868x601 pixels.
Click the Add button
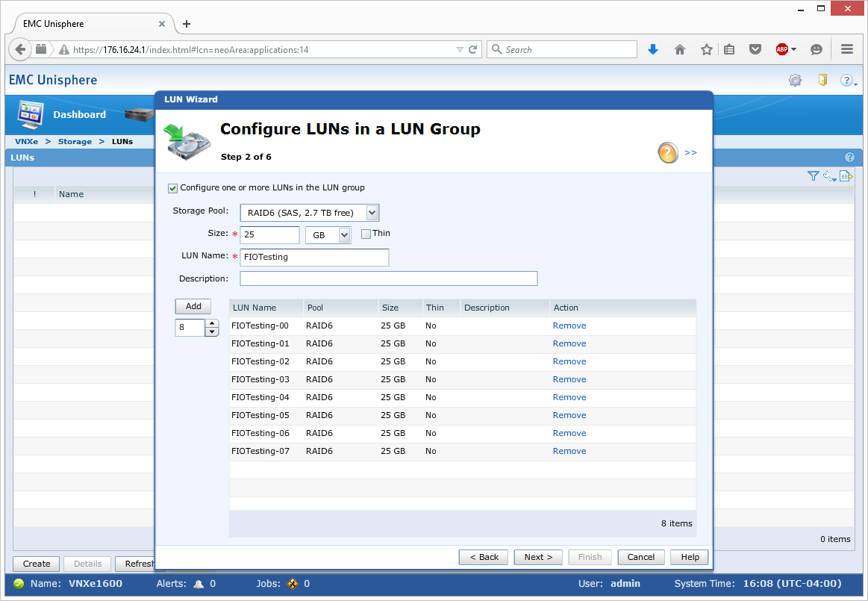click(x=193, y=306)
